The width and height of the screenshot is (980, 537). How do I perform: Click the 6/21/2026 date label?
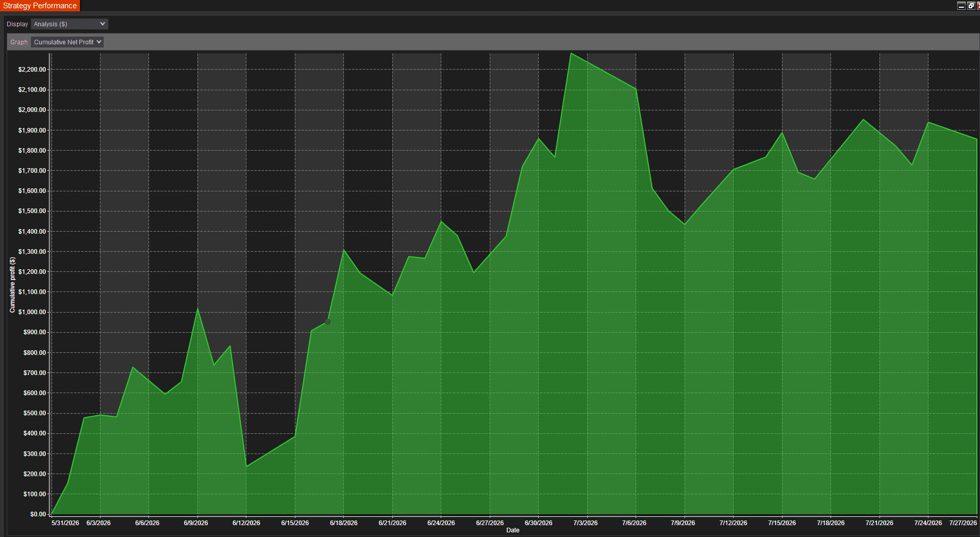click(392, 523)
